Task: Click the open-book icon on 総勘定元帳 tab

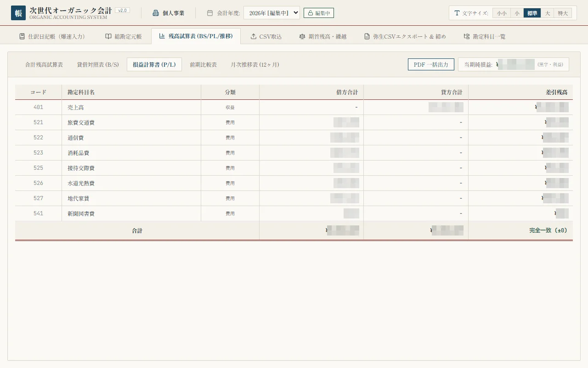Action: pos(108,36)
